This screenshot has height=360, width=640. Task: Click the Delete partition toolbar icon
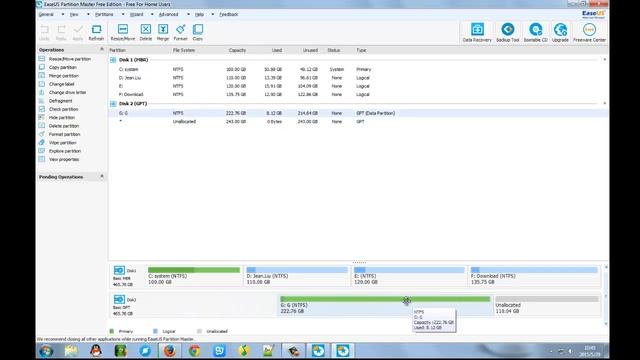146,32
